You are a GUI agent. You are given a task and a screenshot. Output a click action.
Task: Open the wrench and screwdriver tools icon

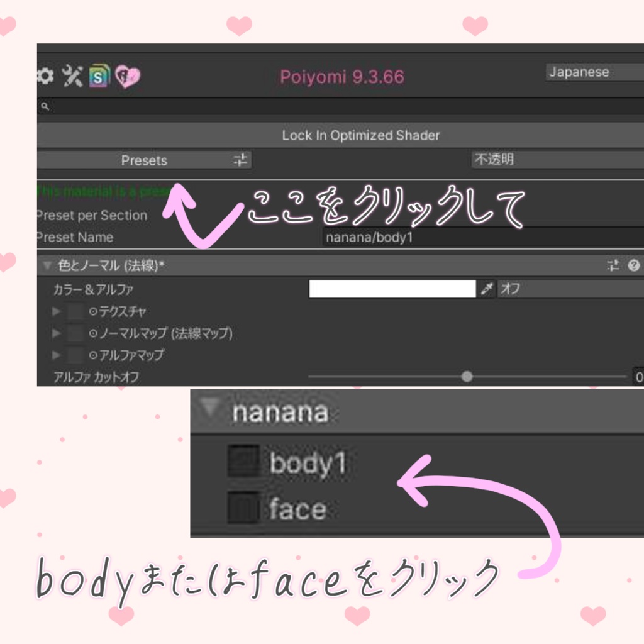72,76
